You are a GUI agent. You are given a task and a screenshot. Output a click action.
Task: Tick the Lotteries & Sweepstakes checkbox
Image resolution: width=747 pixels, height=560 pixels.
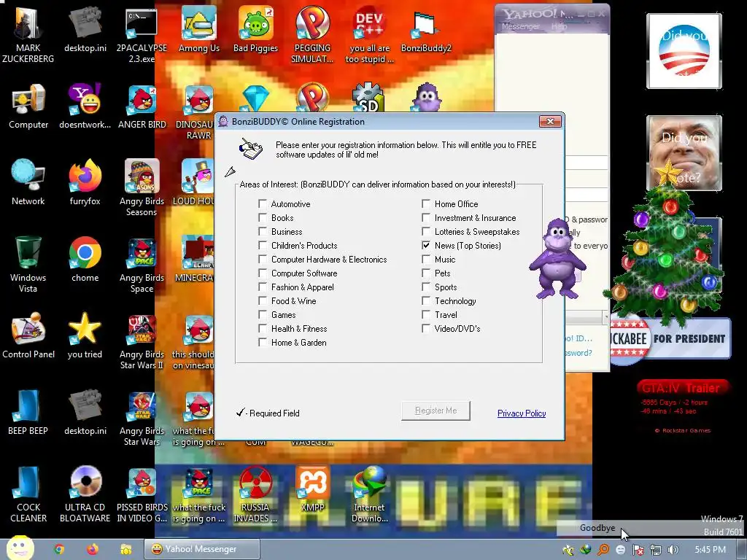pyautogui.click(x=426, y=231)
